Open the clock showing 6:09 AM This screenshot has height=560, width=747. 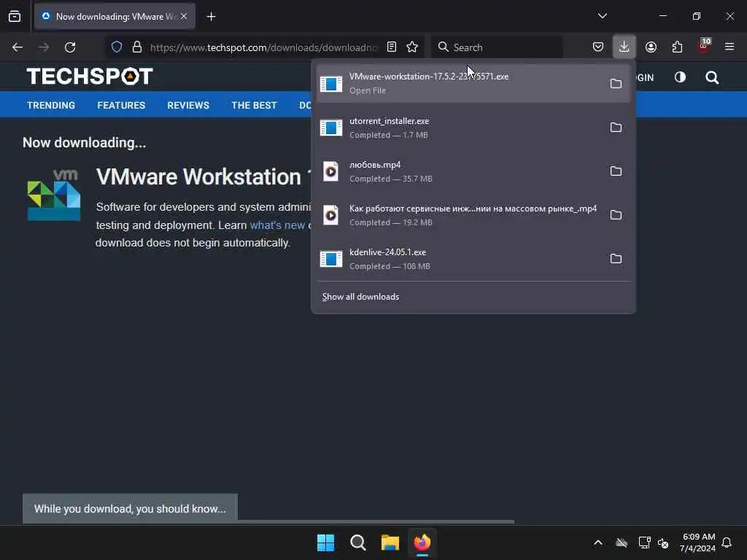click(x=698, y=542)
